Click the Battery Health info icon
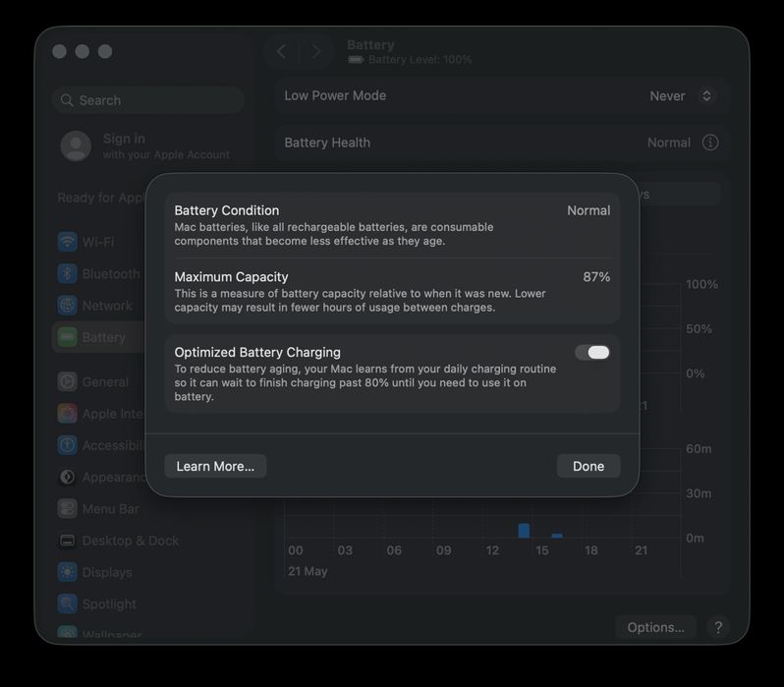The width and height of the screenshot is (784, 687). 710,143
